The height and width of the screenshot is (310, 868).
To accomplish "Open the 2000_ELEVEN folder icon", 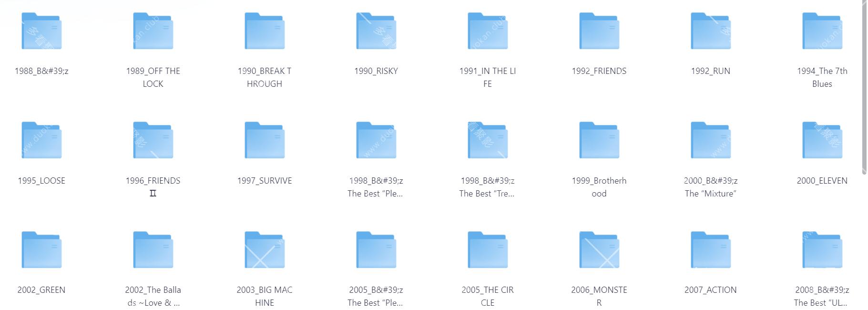I will [822, 140].
